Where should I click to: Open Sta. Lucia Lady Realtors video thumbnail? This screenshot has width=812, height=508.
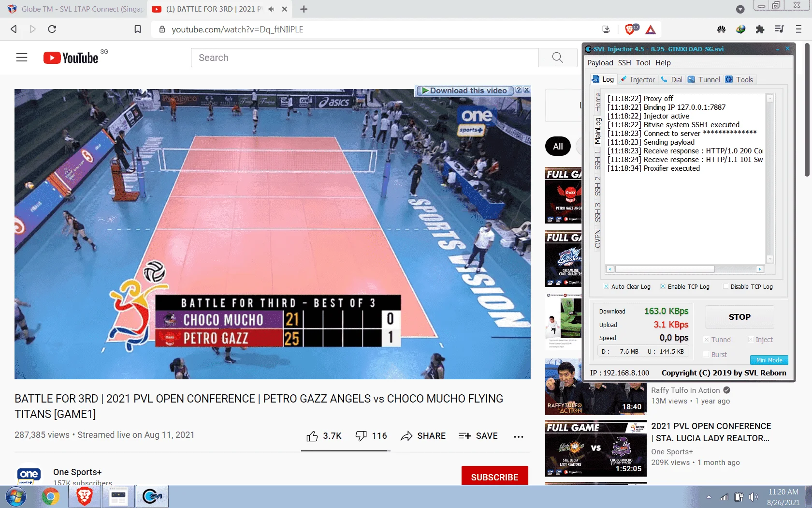595,448
